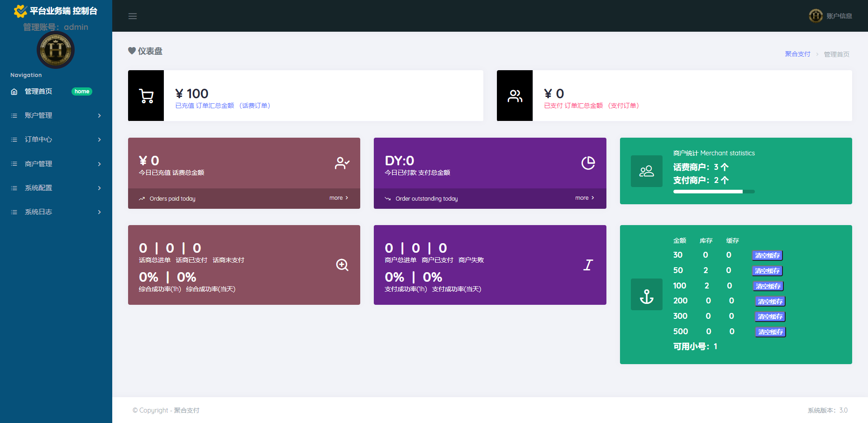Image resolution: width=868 pixels, height=423 pixels.
Task: Click the user-check icon on recharge card
Action: [x=342, y=163]
